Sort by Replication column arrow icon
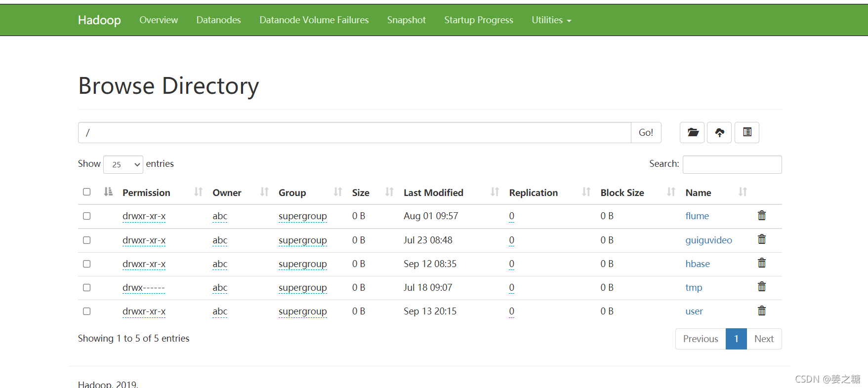Screen dimensions: 868x388 (x=586, y=192)
